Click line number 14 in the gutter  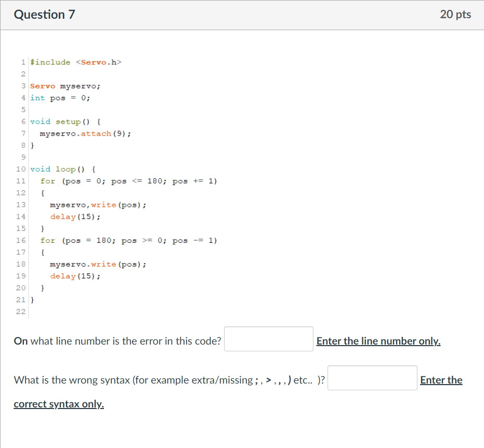(21, 217)
